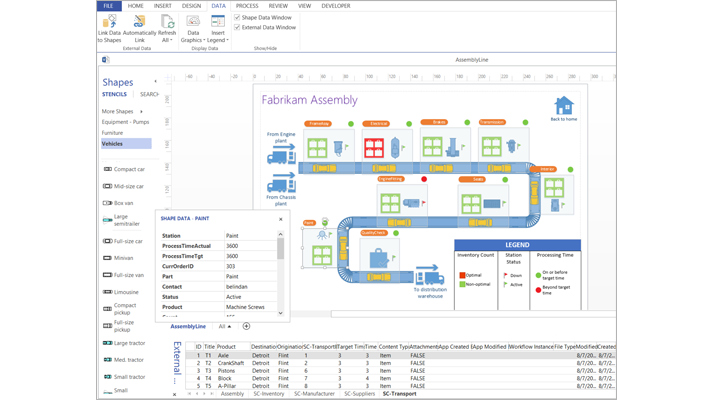Screen dimensions: 713x400
Task: Close the Shape Data Paint panel
Action: click(281, 219)
